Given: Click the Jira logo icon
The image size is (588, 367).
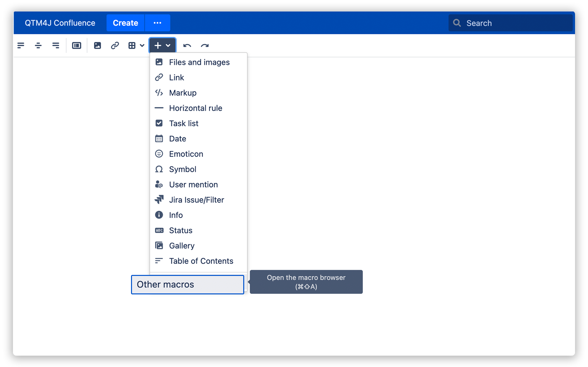Looking at the screenshot, I should point(159,199).
